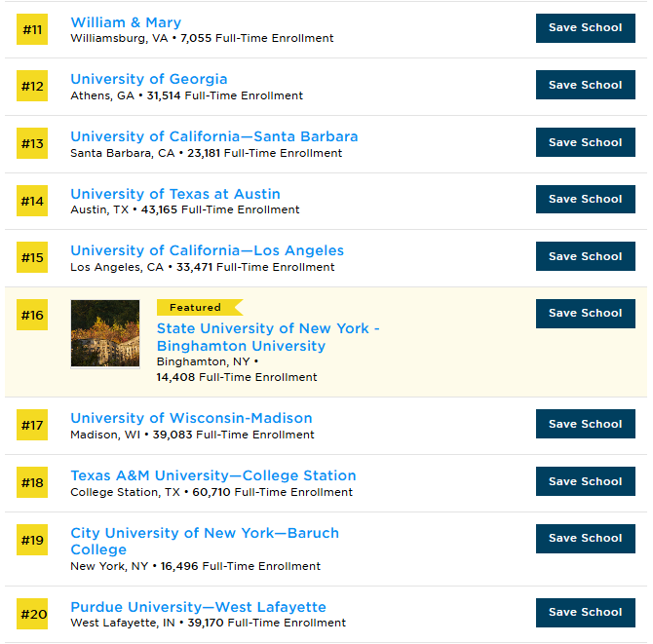Screen dimensions: 653x644
Task: Click the #19 rank badge
Action: point(32,540)
